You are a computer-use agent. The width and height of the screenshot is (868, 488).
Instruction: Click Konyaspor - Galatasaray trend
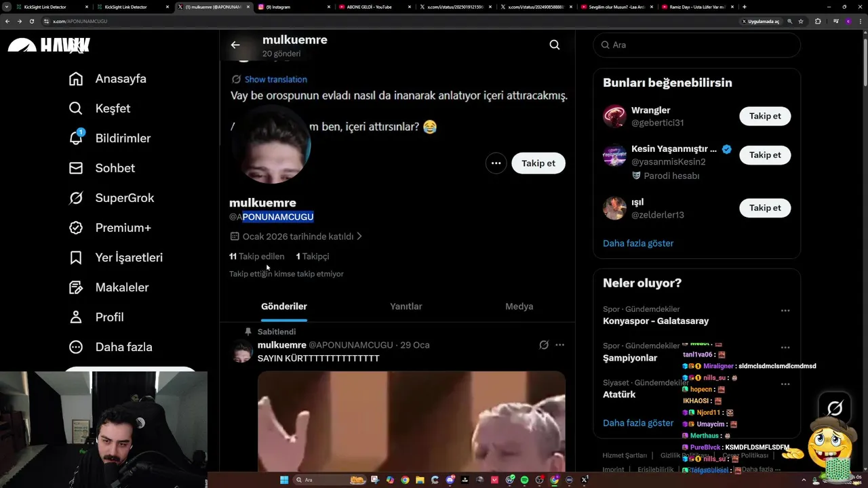coord(656,321)
